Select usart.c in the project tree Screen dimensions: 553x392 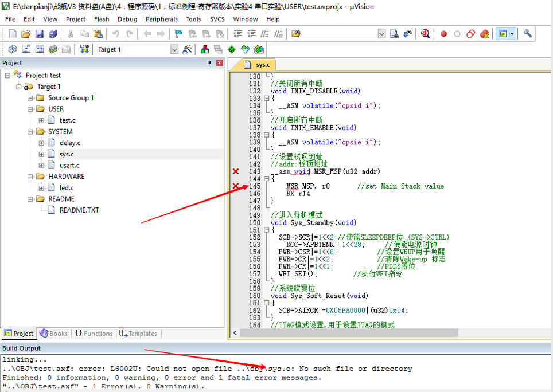69,165
